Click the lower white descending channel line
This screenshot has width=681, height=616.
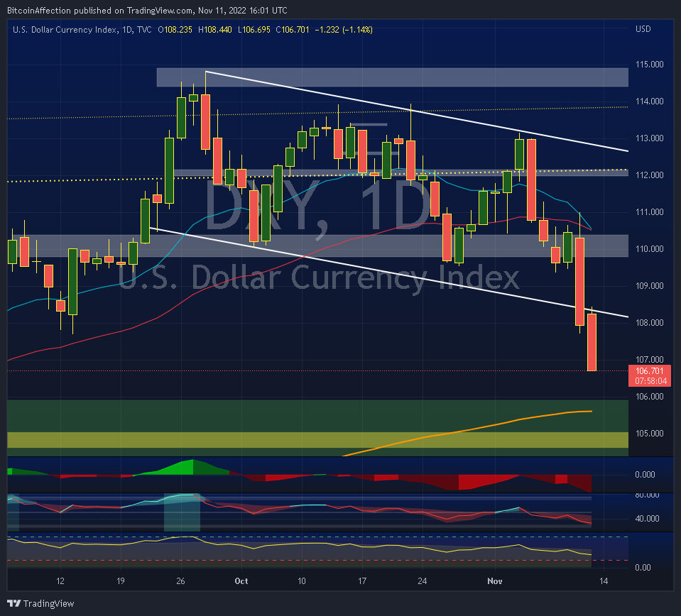388,273
